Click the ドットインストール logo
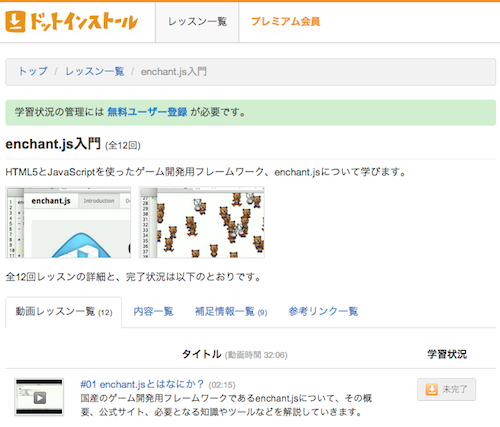 tap(72, 22)
